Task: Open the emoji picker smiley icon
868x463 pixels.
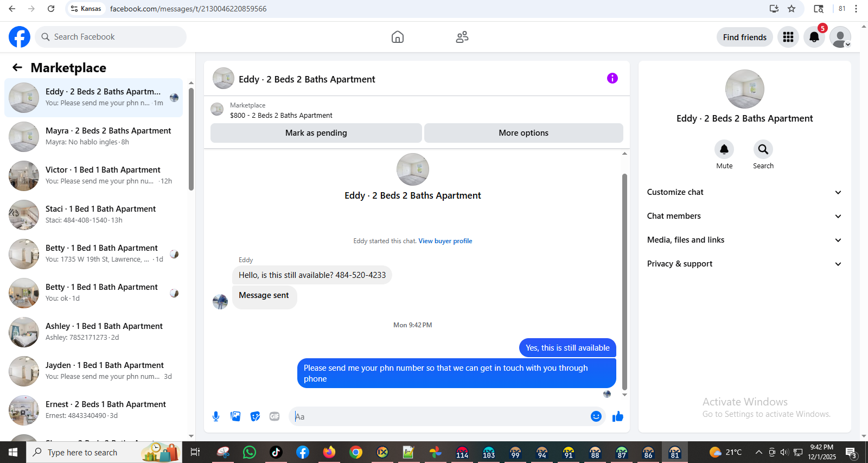Action: click(x=596, y=416)
